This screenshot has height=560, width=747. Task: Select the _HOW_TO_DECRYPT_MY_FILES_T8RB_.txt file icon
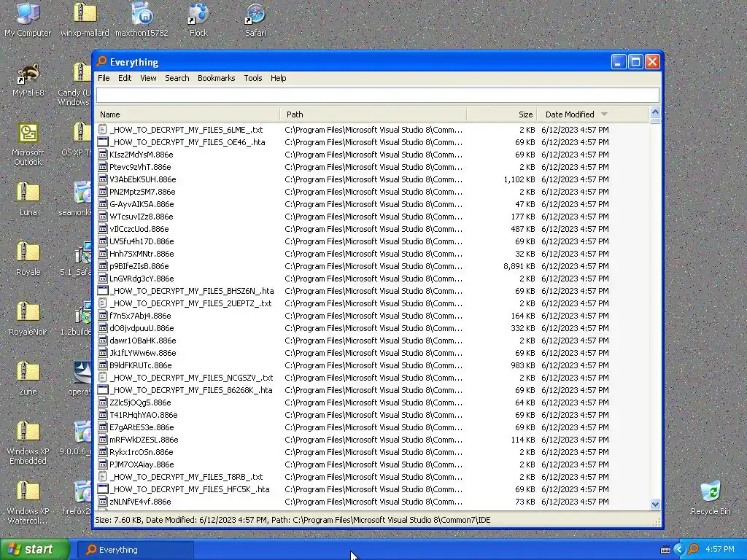pos(102,476)
